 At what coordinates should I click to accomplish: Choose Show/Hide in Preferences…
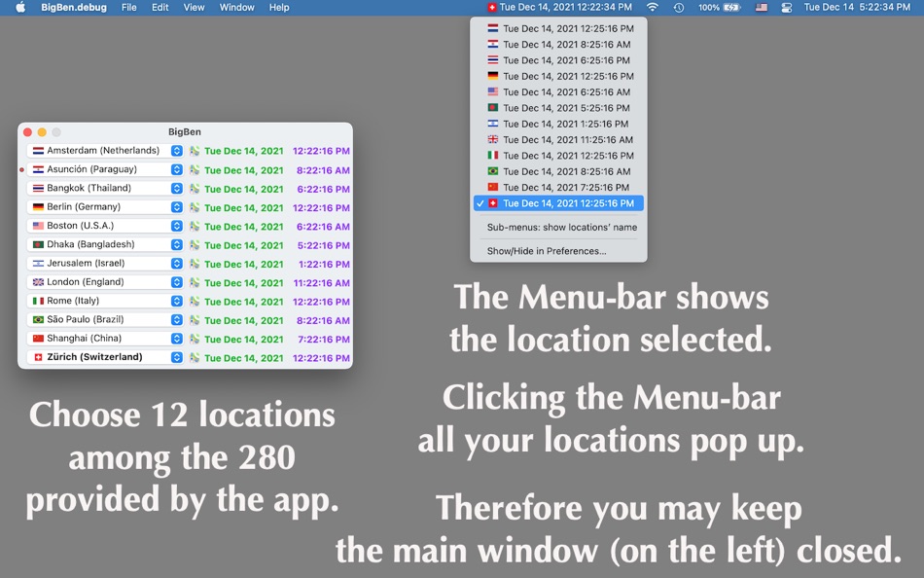tap(558, 251)
